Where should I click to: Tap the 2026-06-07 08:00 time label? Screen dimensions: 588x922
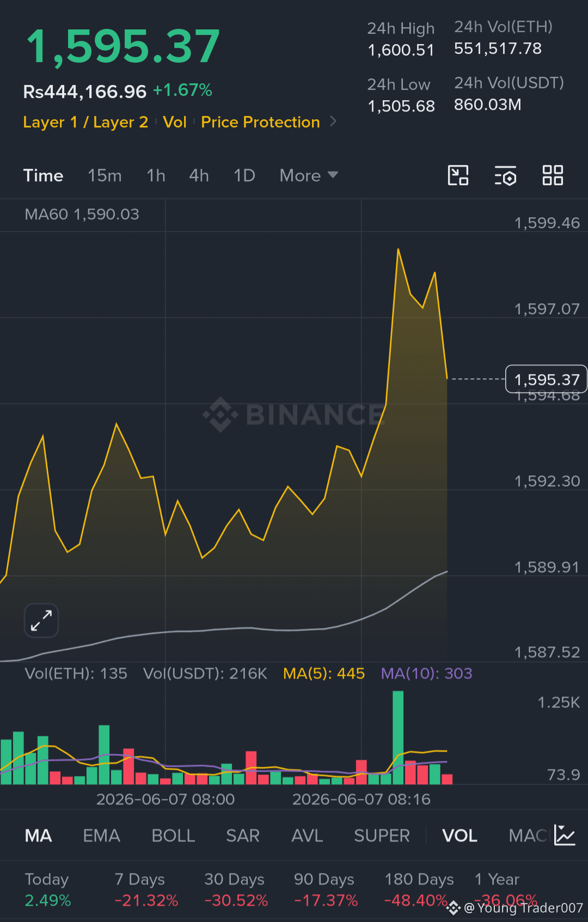166,799
